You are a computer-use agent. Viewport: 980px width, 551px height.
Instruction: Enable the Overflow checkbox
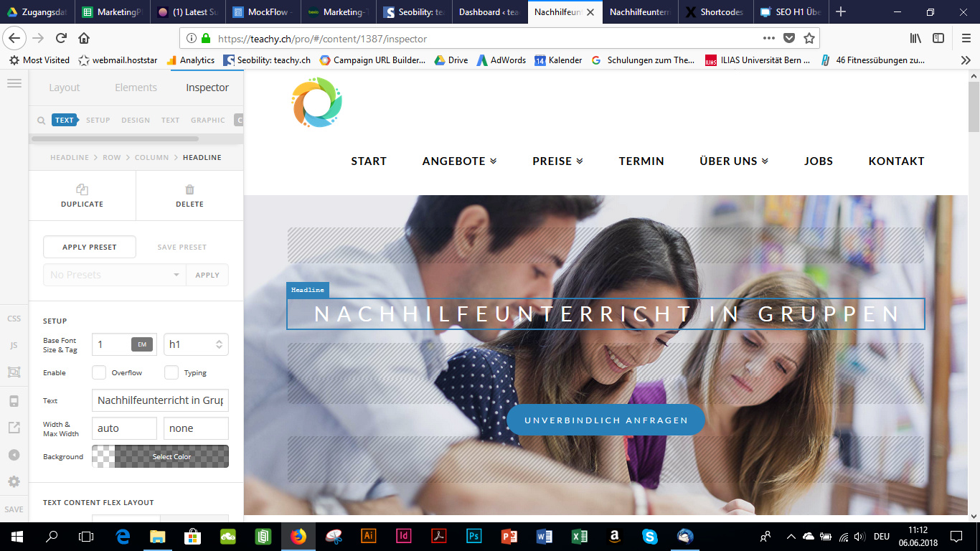(x=99, y=372)
